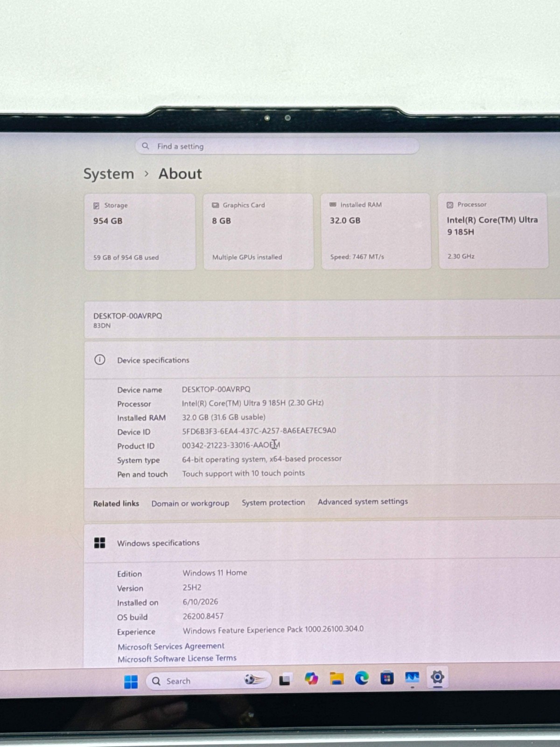The width and height of the screenshot is (560, 747).
Task: Click the Processor card icon
Action: [450, 204]
